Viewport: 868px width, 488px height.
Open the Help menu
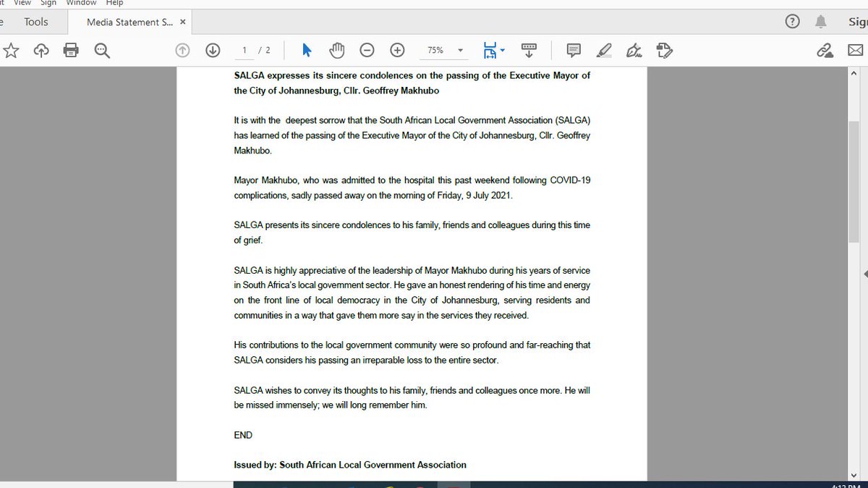(x=114, y=3)
